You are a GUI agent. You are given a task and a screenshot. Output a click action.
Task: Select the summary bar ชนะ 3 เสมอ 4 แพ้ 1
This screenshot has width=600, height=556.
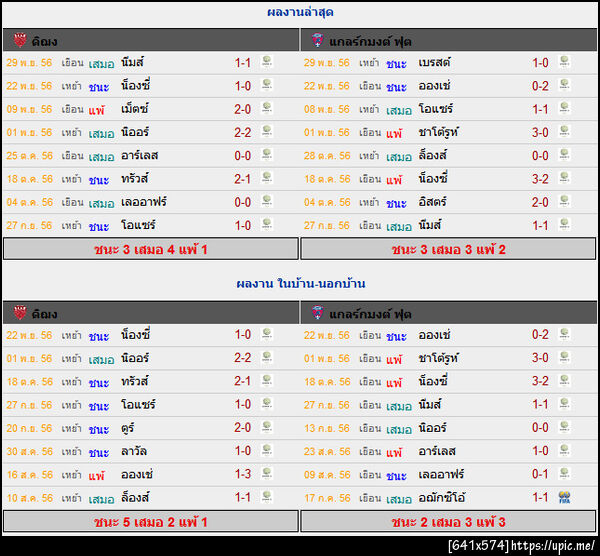tap(151, 249)
